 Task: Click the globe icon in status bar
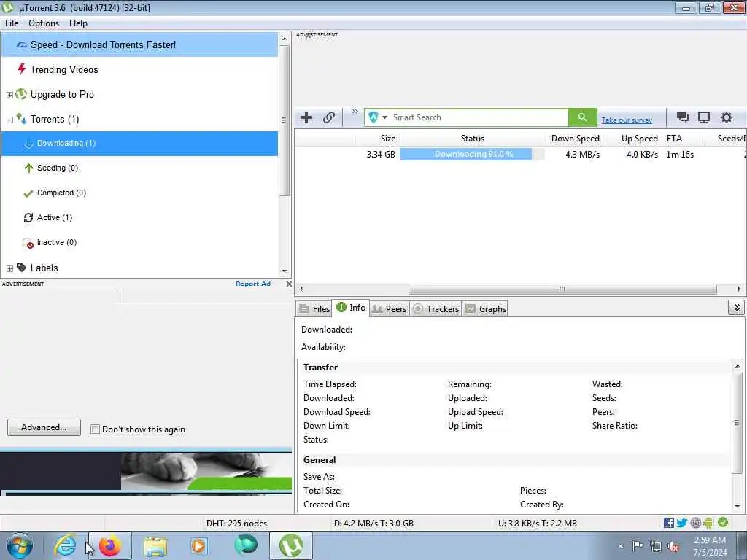(x=695, y=523)
